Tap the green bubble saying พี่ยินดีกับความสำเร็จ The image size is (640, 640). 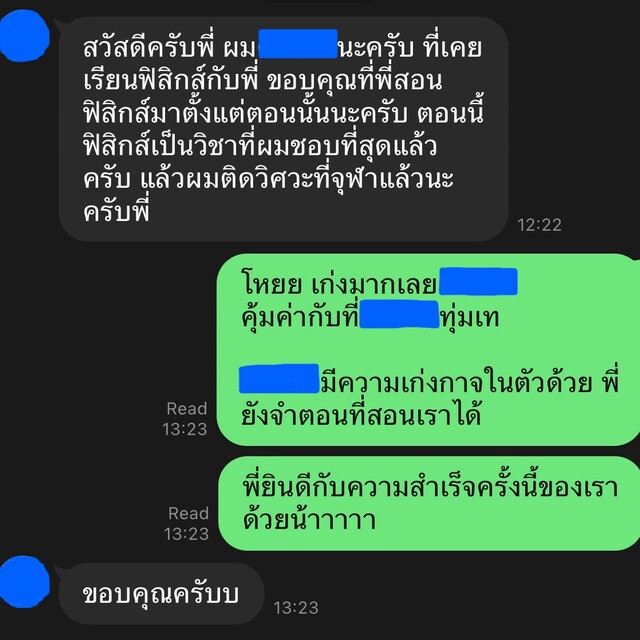[429, 504]
